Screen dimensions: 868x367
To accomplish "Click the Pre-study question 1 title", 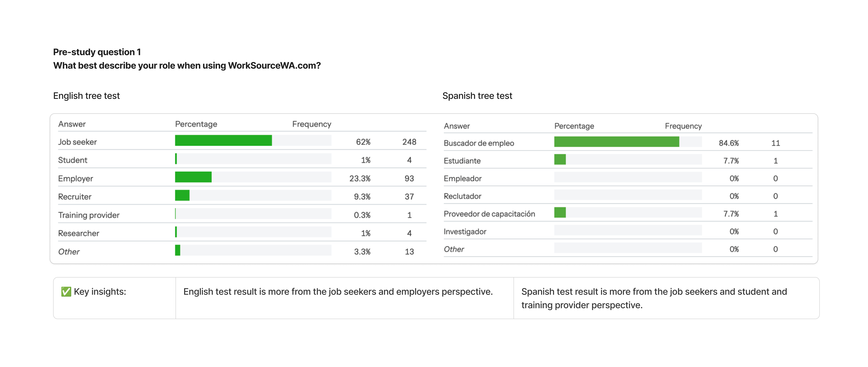I will click(x=97, y=52).
